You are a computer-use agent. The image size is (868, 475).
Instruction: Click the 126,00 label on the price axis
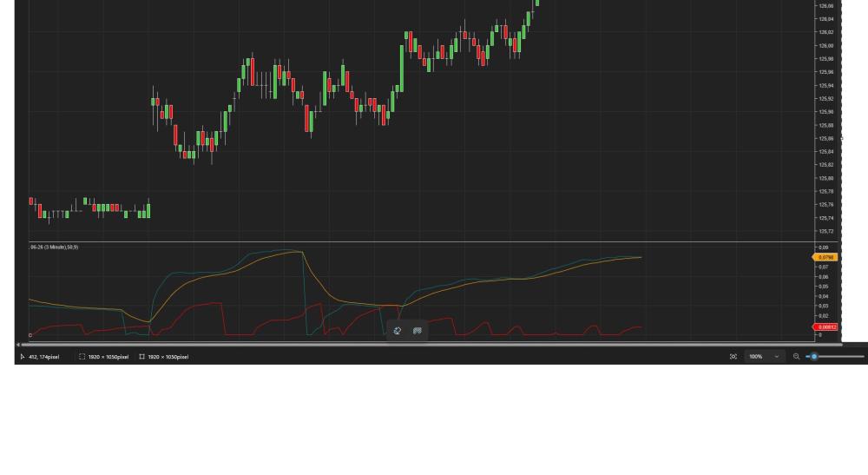pos(825,45)
